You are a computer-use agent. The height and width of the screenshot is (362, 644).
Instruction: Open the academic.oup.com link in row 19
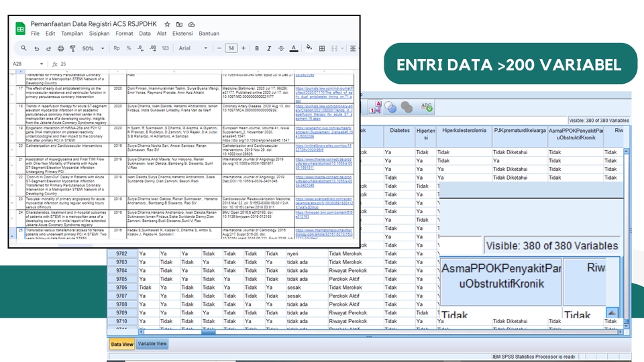click(324, 132)
